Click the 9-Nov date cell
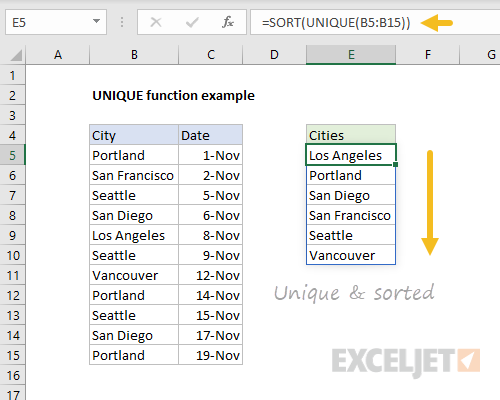The height and width of the screenshot is (400, 500). [x=211, y=255]
